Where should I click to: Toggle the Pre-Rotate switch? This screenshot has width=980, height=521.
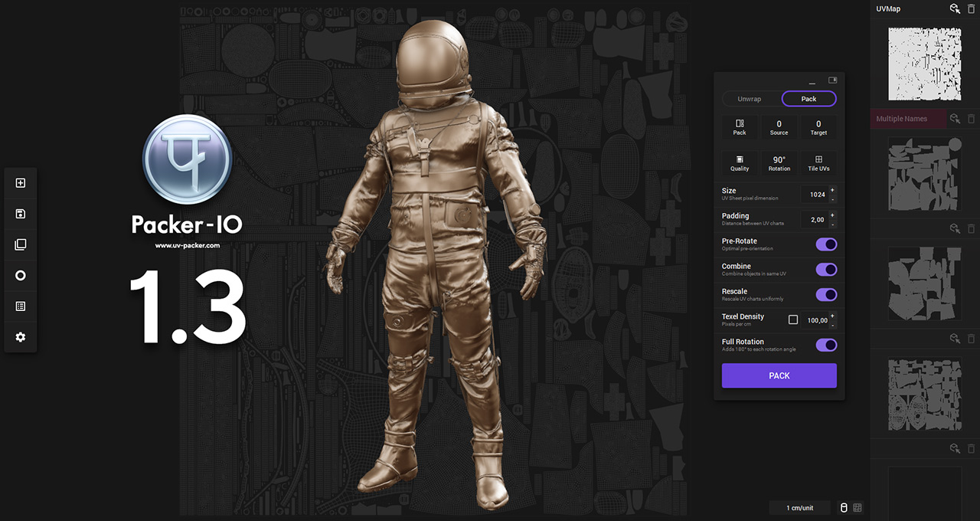(826, 244)
